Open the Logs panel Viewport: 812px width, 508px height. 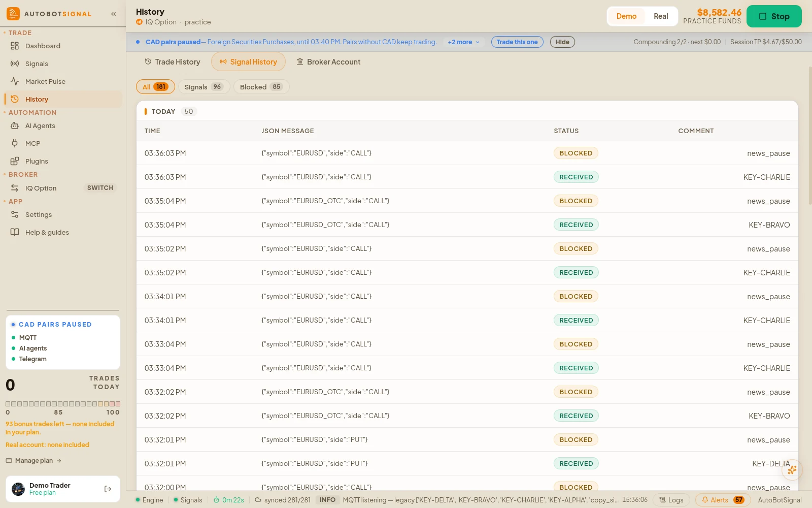[x=671, y=500]
